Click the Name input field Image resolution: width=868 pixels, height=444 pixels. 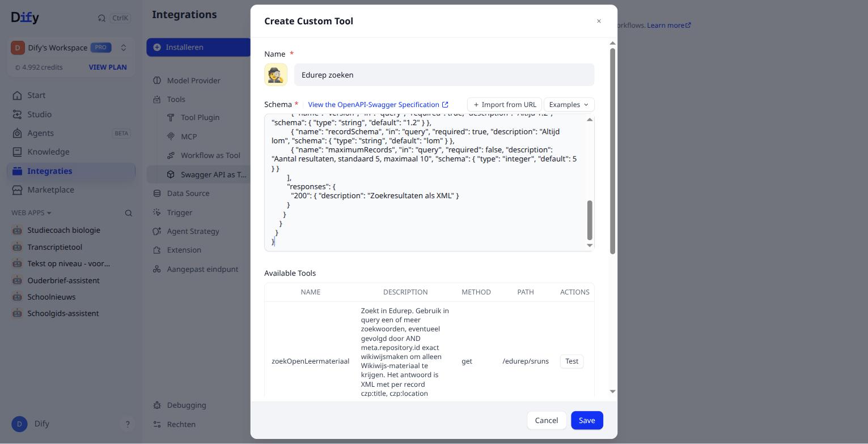[444, 75]
